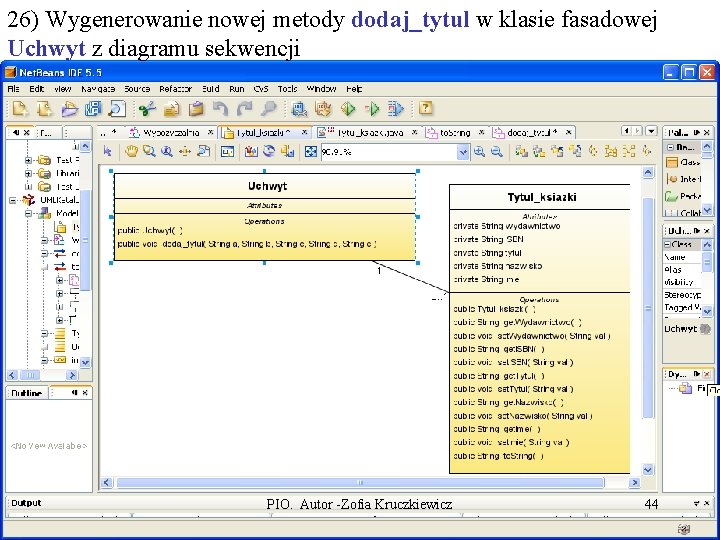Viewport: 720px width, 540px height.
Task: Click the magnifier icon next to Save All
Action: (117, 109)
